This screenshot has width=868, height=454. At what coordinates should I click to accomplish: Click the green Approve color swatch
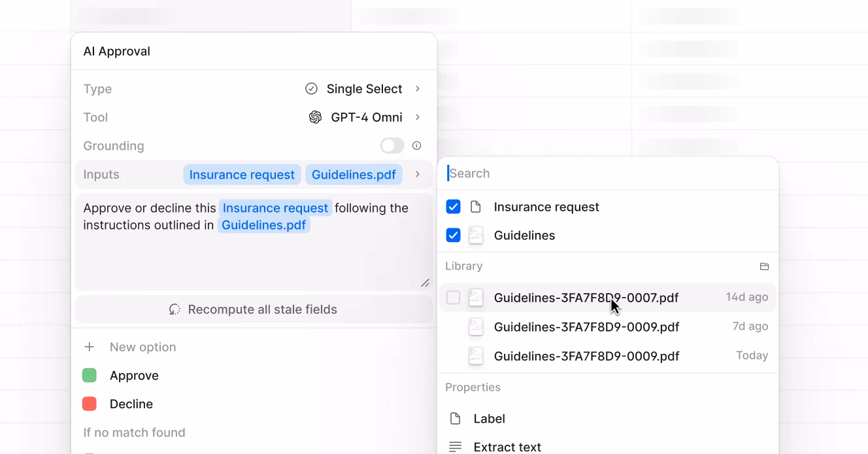coord(90,375)
